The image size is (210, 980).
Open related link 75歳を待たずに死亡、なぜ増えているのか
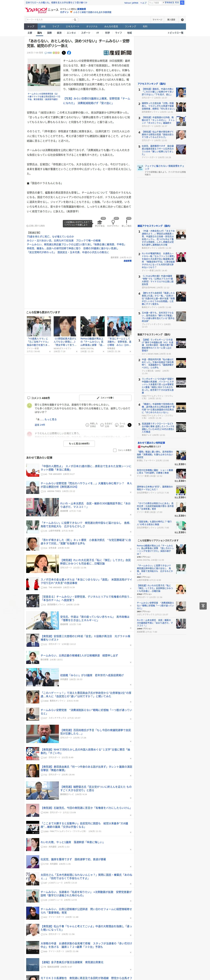(x=50, y=237)
